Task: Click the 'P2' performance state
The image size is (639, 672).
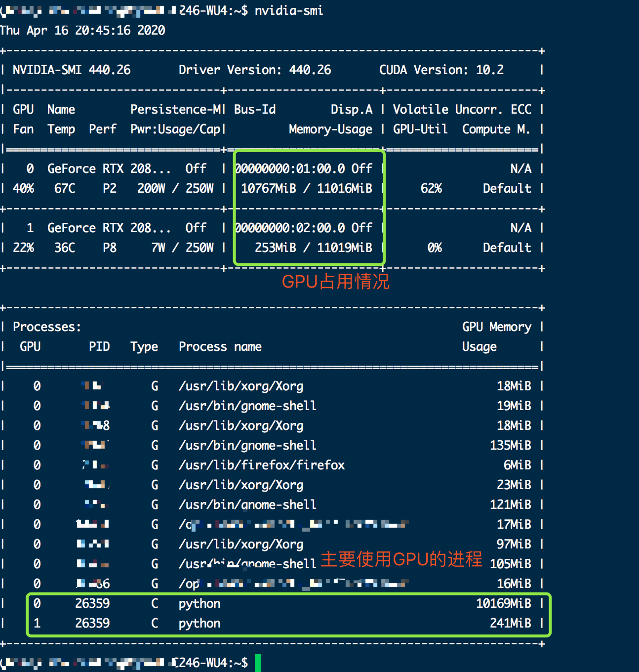Action: point(110,188)
